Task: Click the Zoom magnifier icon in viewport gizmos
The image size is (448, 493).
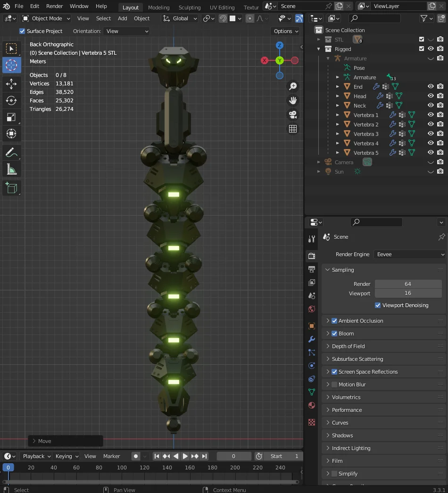Action: pyautogui.click(x=293, y=86)
